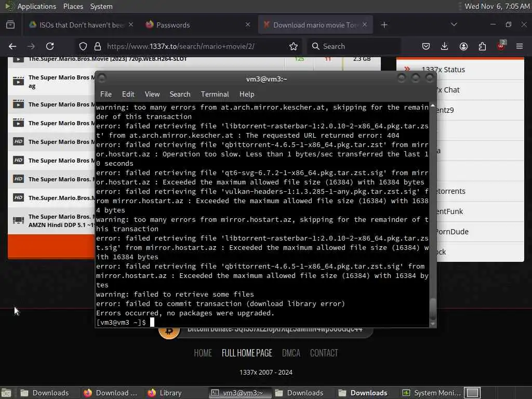
Task: Open the terminal Terminal menu
Action: (x=215, y=95)
